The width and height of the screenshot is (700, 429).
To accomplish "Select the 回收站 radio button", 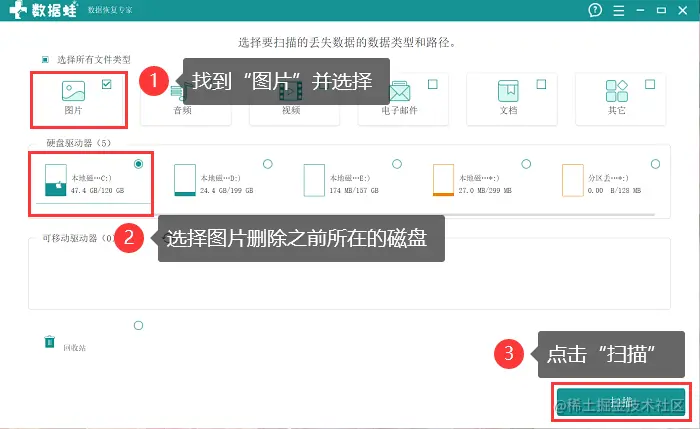I will tap(138, 325).
